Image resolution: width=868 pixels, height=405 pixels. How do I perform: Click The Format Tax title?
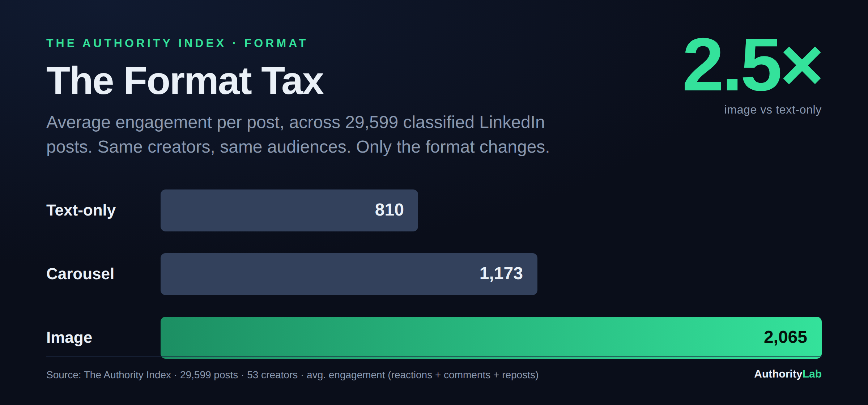[x=185, y=81]
